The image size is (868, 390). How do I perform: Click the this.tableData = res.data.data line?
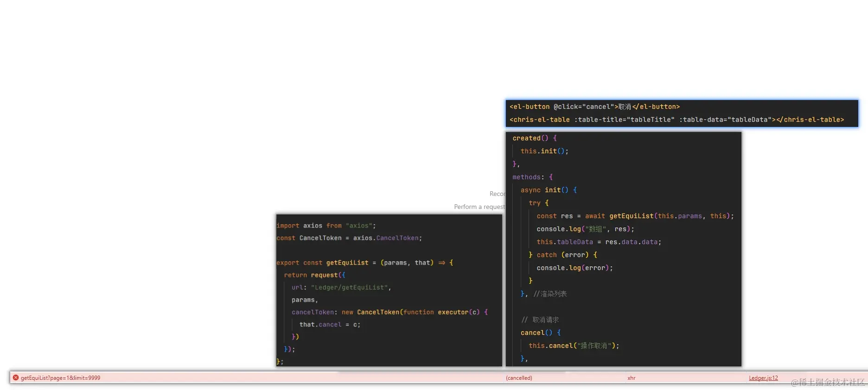point(599,242)
